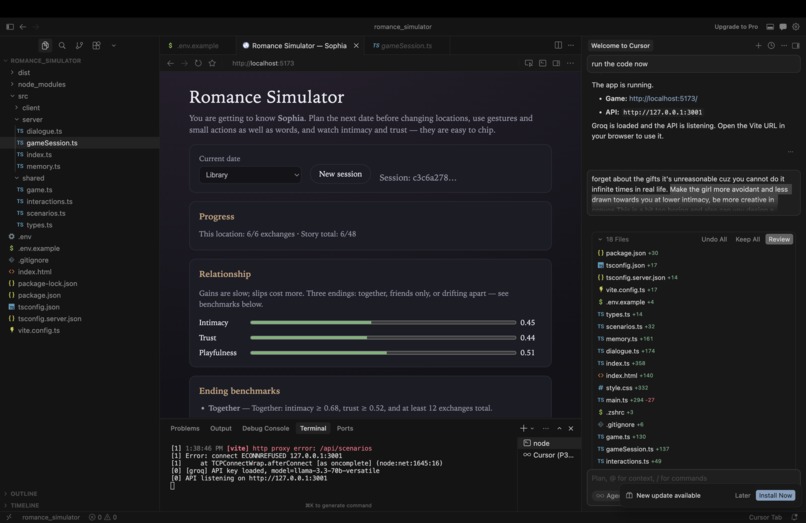The height and width of the screenshot is (523, 806).
Task: Close the terminal panel
Action: point(571,428)
